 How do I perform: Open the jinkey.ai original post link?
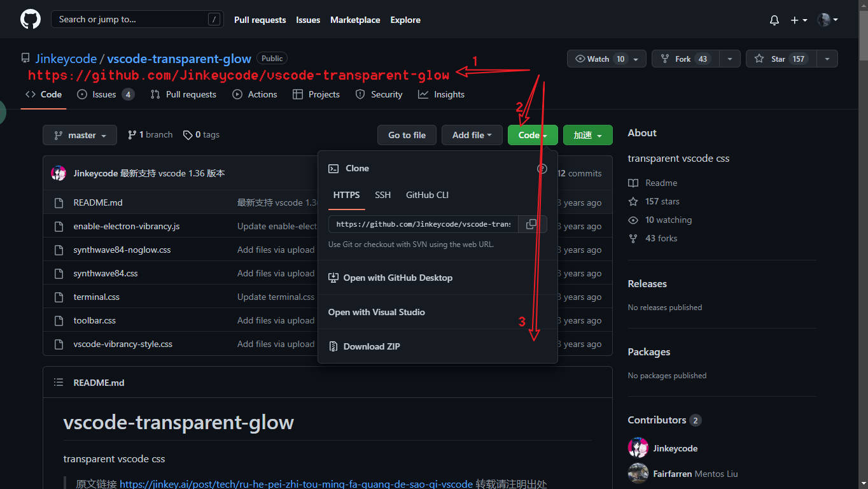tap(297, 484)
